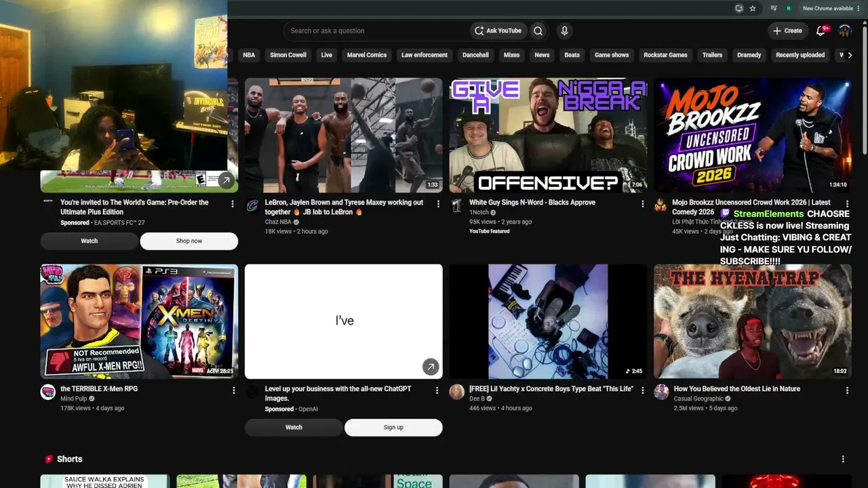868x488 pixels.
Task: Open the Mind Pulp channel name link
Action: tap(73, 399)
